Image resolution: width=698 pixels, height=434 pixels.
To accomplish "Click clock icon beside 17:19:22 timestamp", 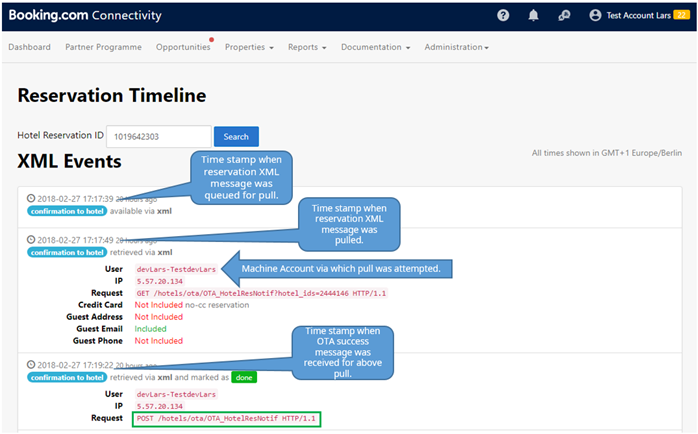I will [30, 366].
